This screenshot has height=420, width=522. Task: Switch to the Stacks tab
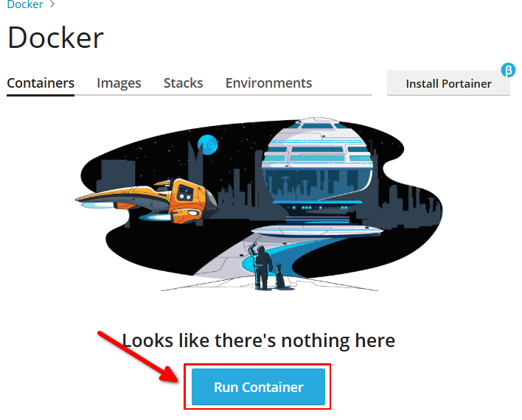pyautogui.click(x=183, y=83)
